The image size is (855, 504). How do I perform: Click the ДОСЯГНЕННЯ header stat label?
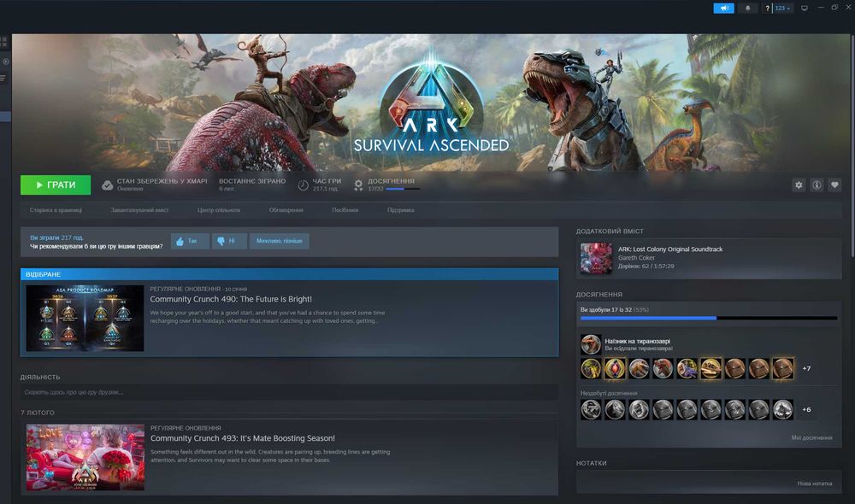391,181
